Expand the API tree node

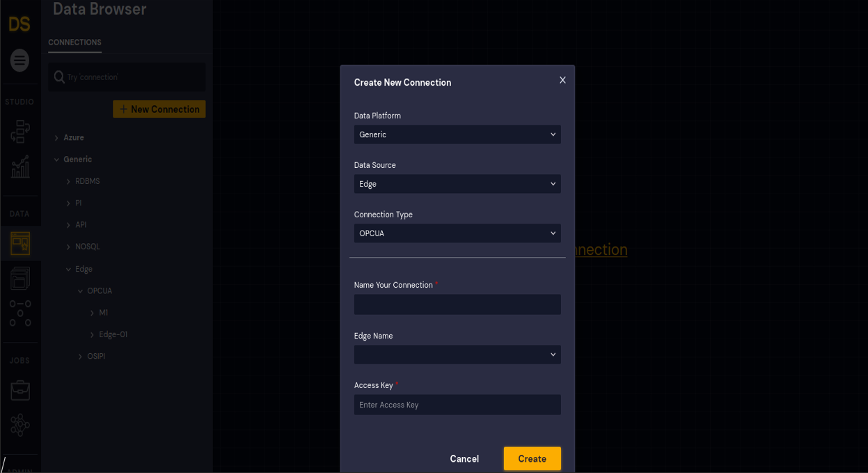(x=68, y=225)
